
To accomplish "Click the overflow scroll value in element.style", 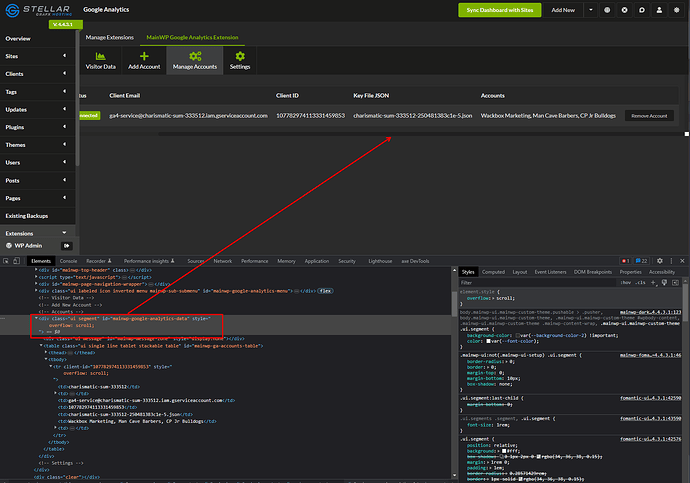I will [x=505, y=298].
